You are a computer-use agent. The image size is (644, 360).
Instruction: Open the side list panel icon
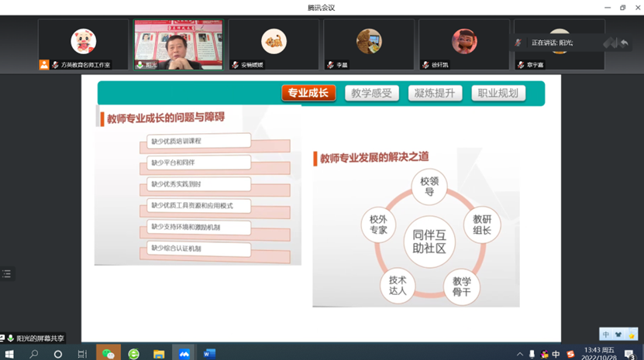(7, 273)
